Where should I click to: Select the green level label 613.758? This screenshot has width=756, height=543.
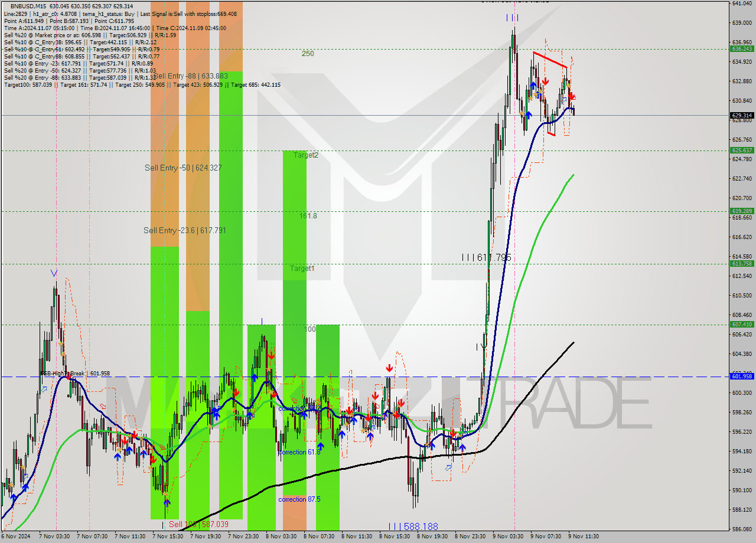[742, 264]
